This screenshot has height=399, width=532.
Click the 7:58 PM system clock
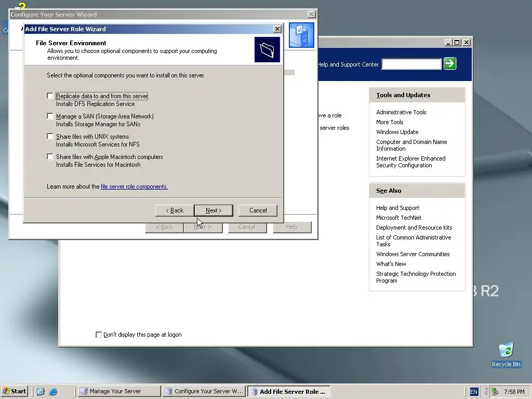514,392
